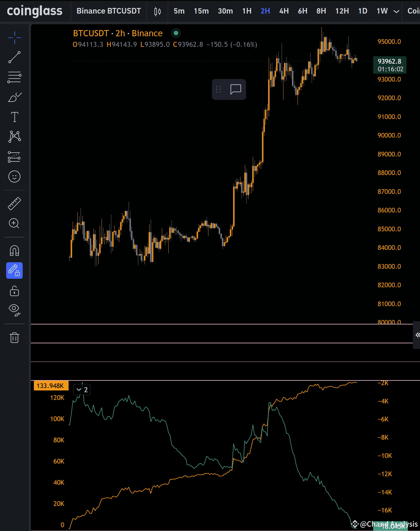Select the brush drawing tool
This screenshot has width=420, height=531.
[14, 97]
